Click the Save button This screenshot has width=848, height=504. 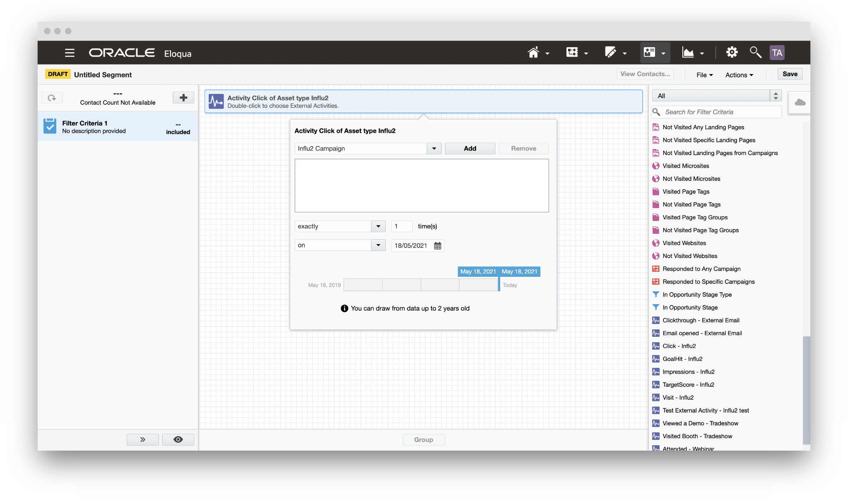click(x=790, y=74)
